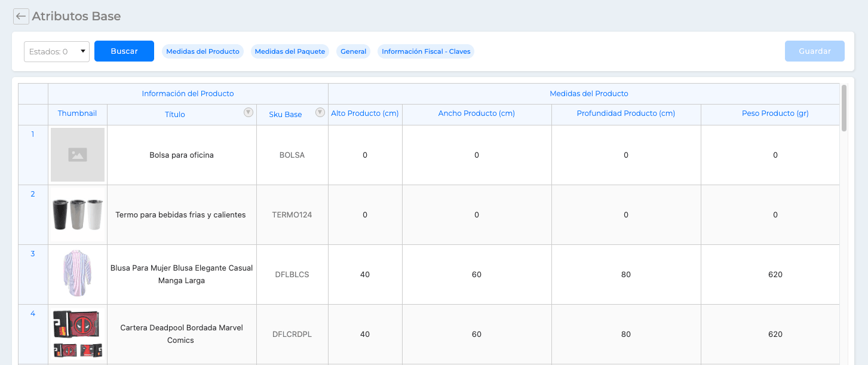Viewport: 868px width, 365px height.
Task: Select the title cell 'Bolsa para oficina'
Action: 182,155
